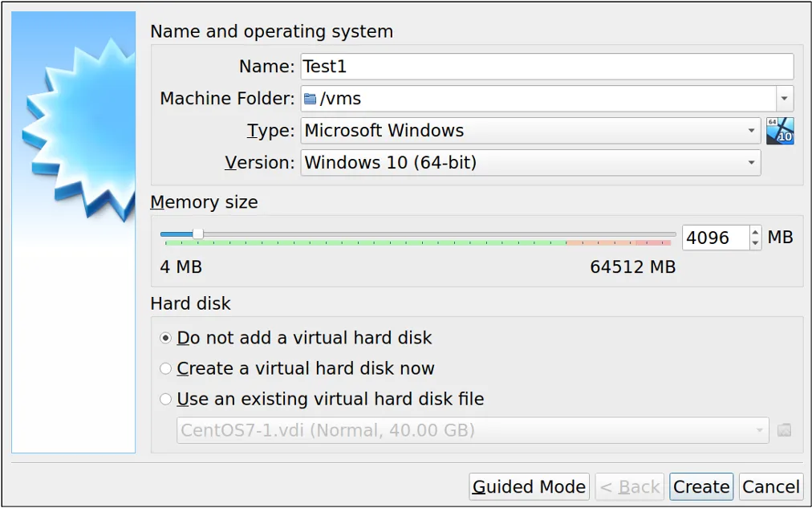The image size is (812, 508).
Task: Open the CentOS7-1.vdi disk selection dropdown
Action: [x=760, y=430]
